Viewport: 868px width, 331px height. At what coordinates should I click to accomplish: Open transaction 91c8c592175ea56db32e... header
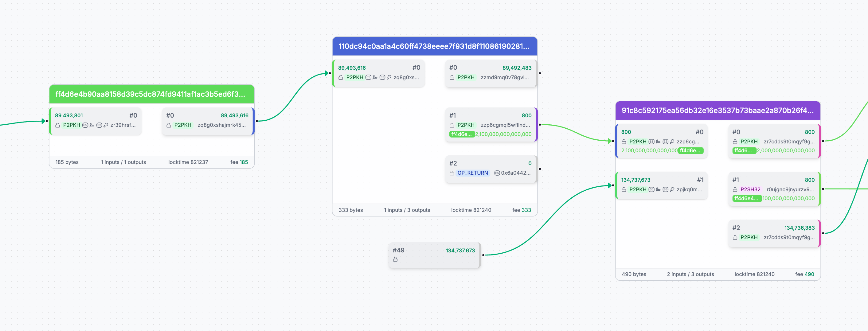click(x=718, y=111)
